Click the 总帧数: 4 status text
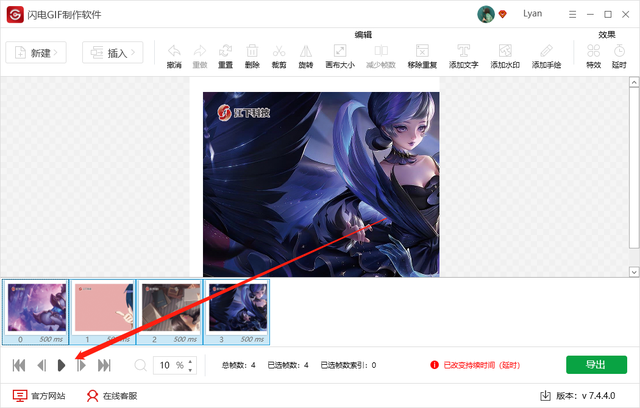The width and height of the screenshot is (640, 408). point(238,365)
